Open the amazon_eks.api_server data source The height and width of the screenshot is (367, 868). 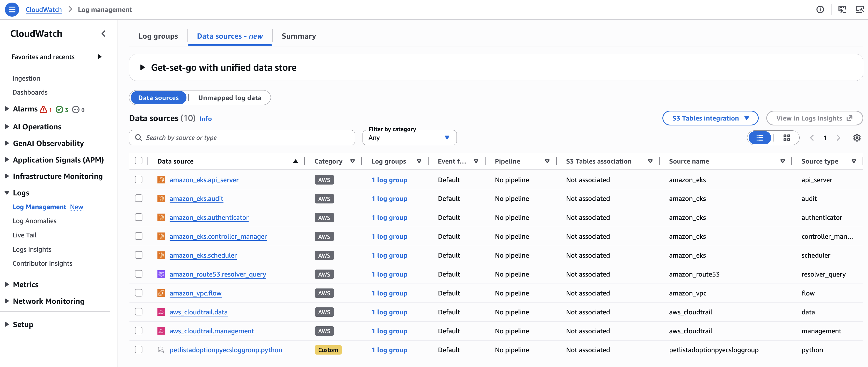204,180
